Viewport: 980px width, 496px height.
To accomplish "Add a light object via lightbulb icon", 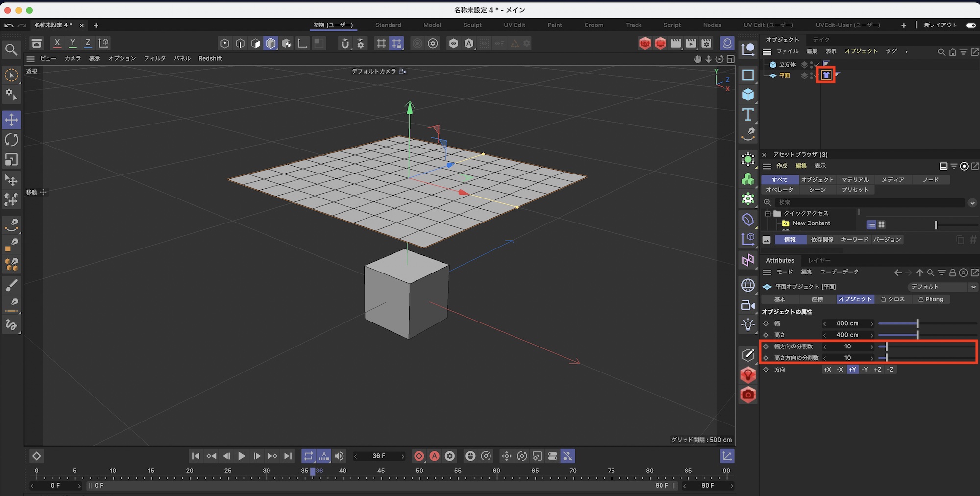I will (x=748, y=325).
